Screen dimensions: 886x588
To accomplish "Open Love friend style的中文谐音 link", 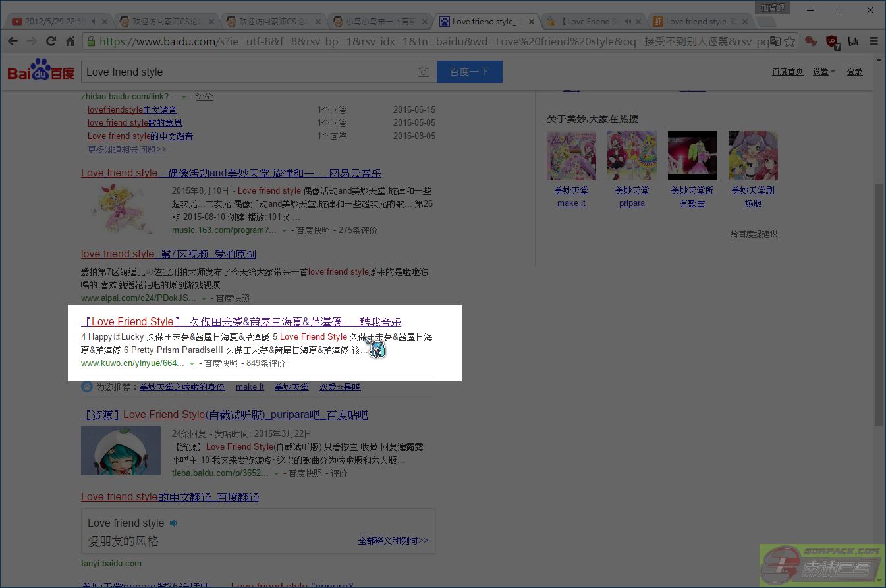I will 140,136.
